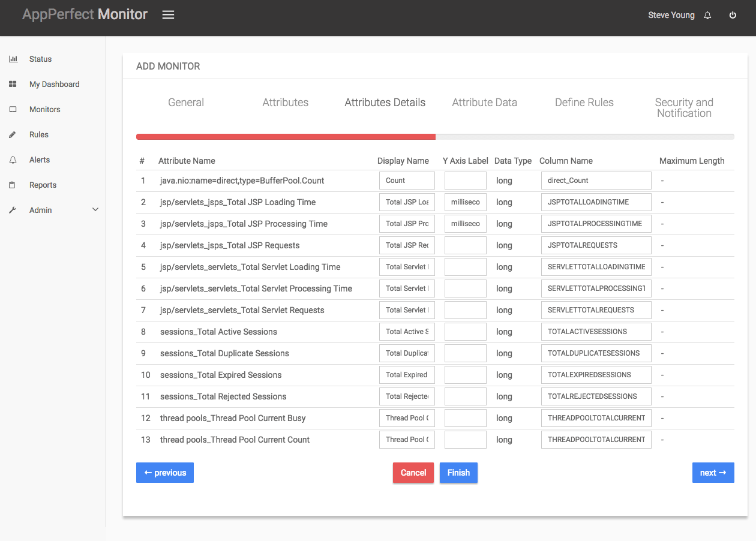Open Alerts using the bell icon
The width and height of the screenshot is (756, 541).
point(13,160)
